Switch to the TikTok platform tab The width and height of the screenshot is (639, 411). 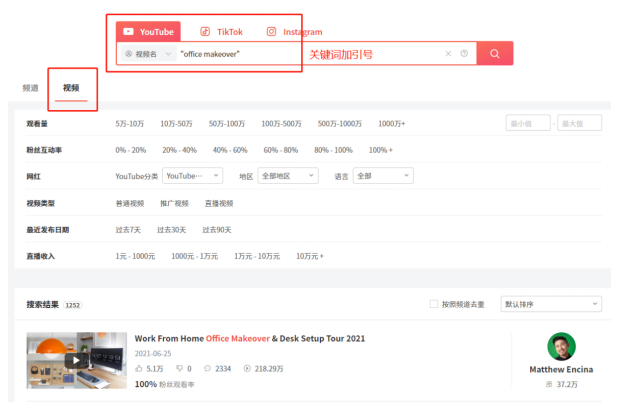coord(222,32)
